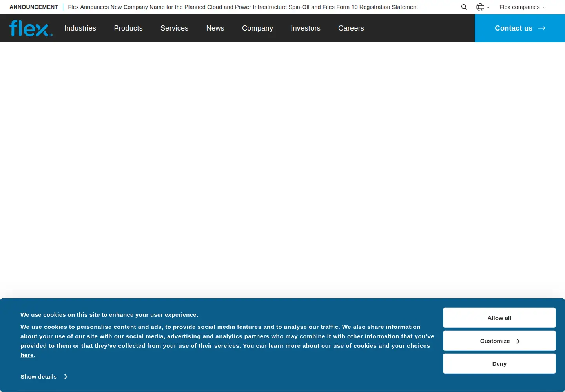565x392 pixels.
Task: Expand the Flex companies dropdown
Action: [x=523, y=7]
